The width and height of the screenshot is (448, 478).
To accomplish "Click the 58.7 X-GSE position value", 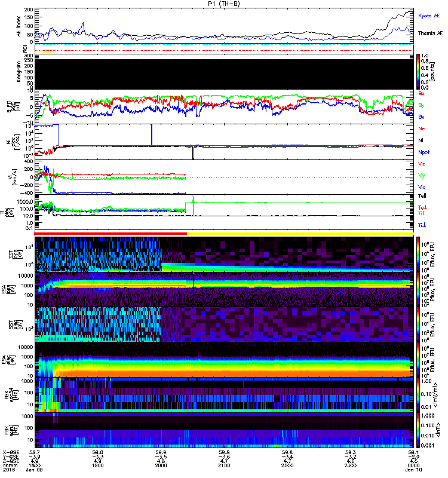I will (35, 453).
